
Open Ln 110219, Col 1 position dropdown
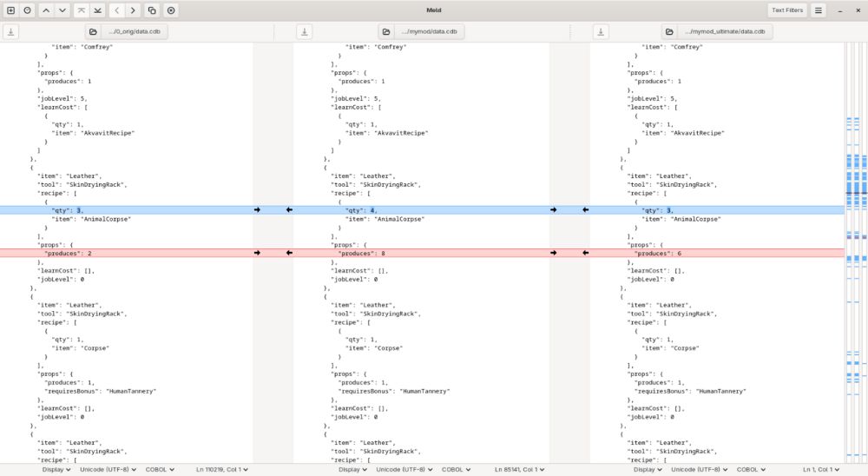222,469
